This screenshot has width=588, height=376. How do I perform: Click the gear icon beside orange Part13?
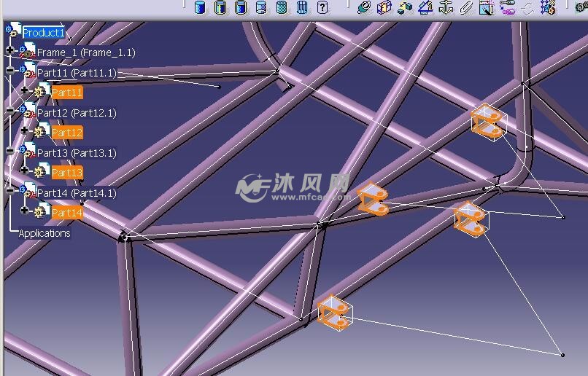click(42, 171)
